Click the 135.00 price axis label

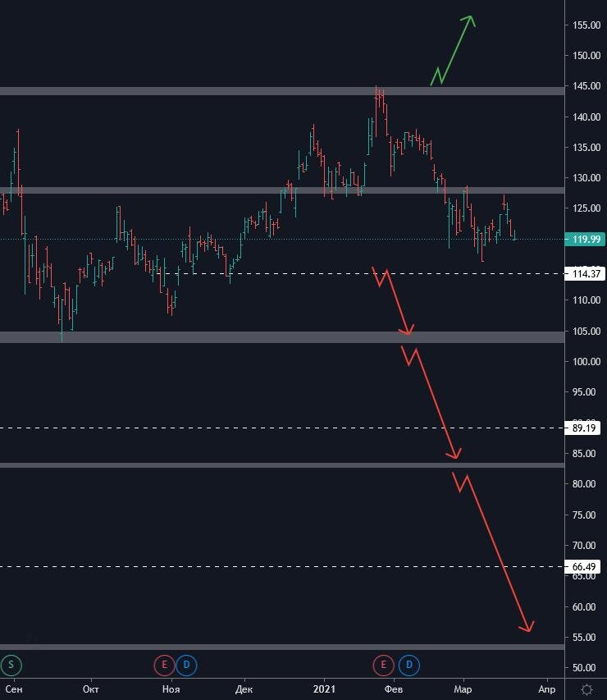(x=586, y=148)
